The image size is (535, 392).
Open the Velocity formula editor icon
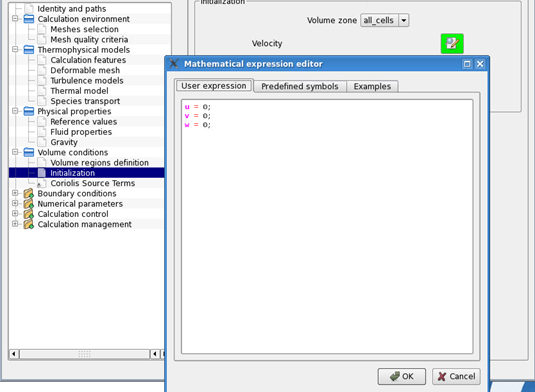tap(452, 43)
